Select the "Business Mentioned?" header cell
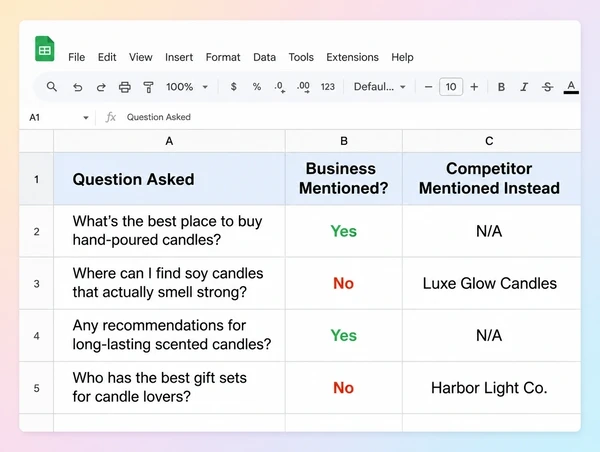Viewport: 600px width, 452px height. tap(344, 179)
